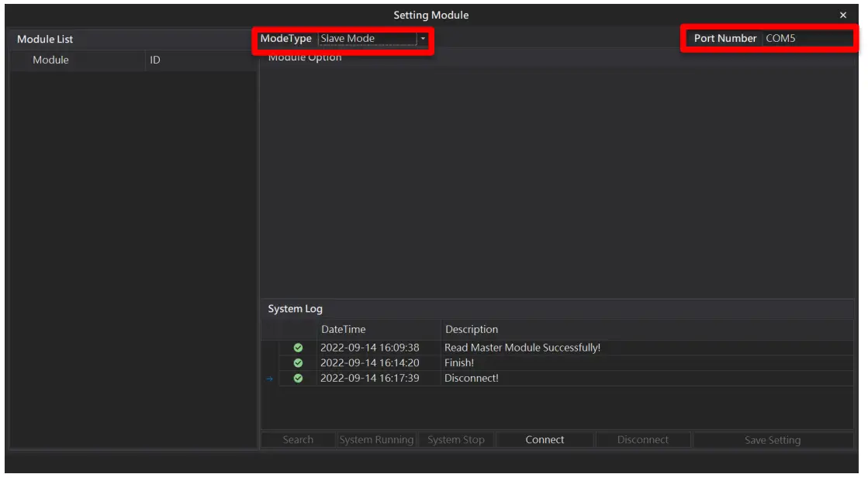Close the Setting Module window
Viewport: 868px width, 481px height.
coord(843,15)
